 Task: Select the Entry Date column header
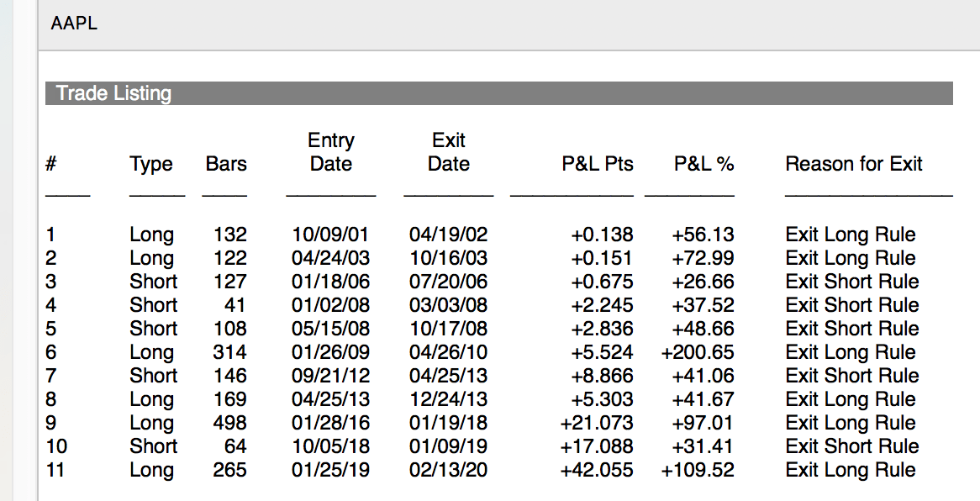(331, 152)
